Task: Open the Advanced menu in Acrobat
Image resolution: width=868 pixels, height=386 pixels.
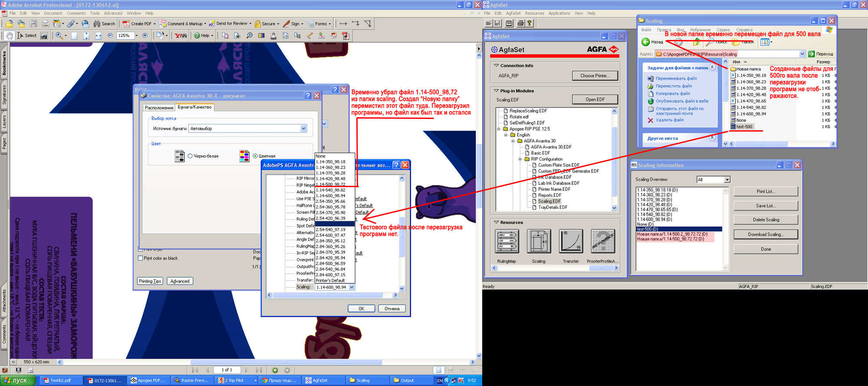Action: (113, 13)
